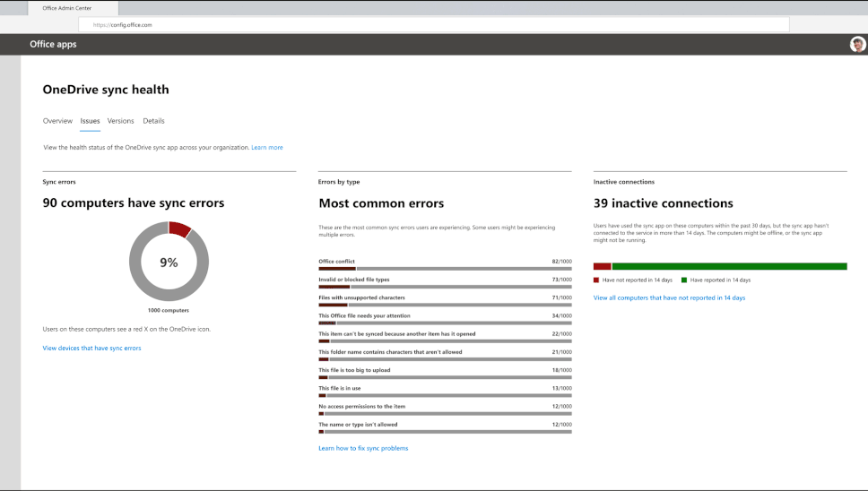Select the Issues tab
The height and width of the screenshot is (491, 868).
tap(90, 121)
